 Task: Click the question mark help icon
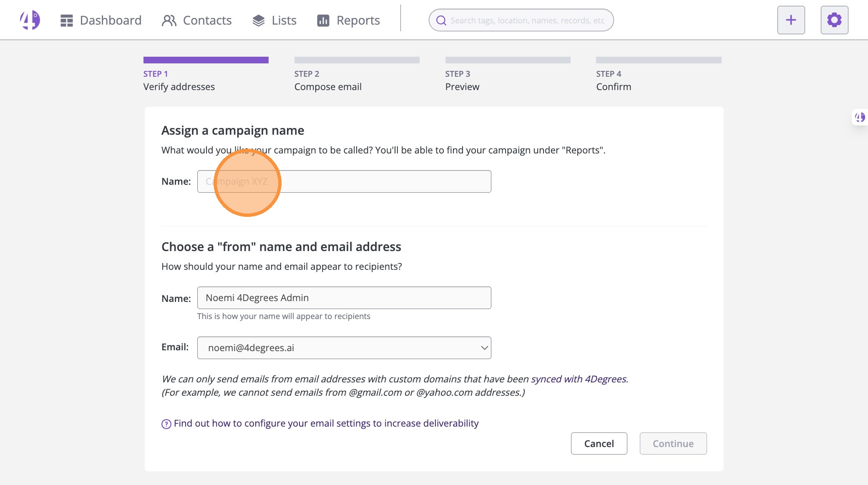166,424
